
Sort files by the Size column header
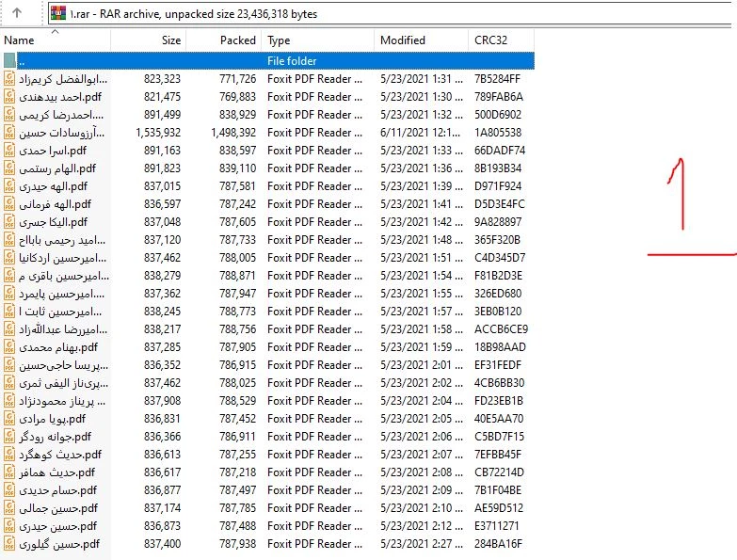click(170, 40)
